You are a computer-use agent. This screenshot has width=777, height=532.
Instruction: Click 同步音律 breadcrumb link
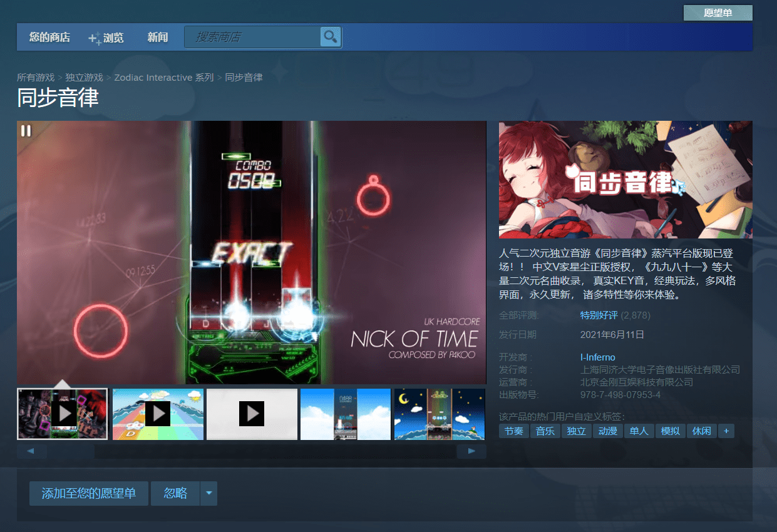click(x=244, y=78)
